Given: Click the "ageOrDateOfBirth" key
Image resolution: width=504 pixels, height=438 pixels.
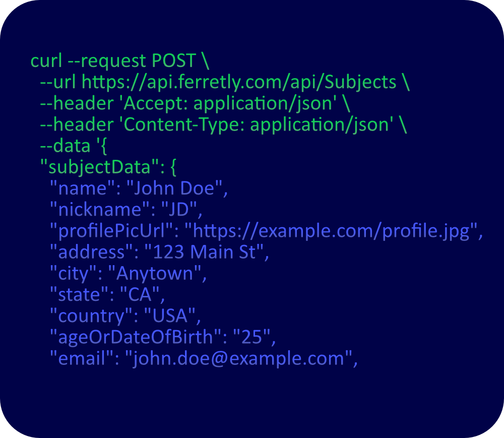Looking at the screenshot, I should (132, 337).
